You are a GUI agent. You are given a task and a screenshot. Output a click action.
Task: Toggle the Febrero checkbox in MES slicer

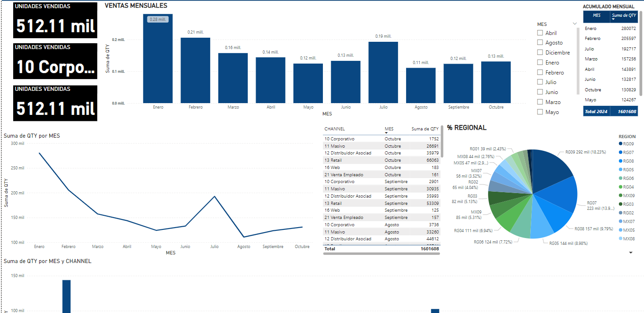pos(540,72)
